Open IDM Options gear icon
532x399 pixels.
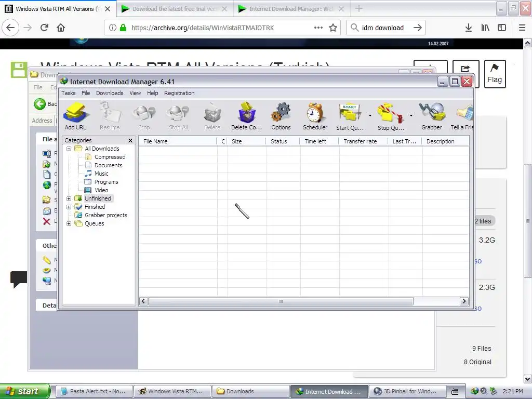click(281, 116)
